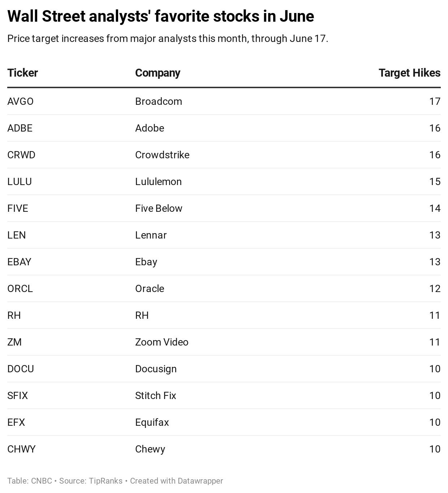This screenshot has width=448, height=493.
Task: Select the Stitch Fix company cell
Action: point(155,396)
